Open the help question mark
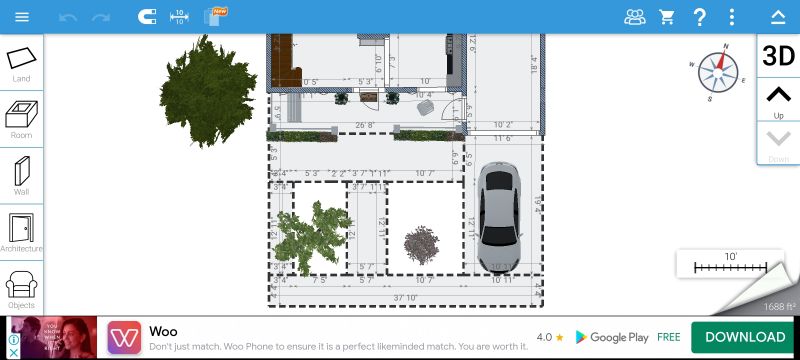This screenshot has width=800, height=360. (x=699, y=17)
